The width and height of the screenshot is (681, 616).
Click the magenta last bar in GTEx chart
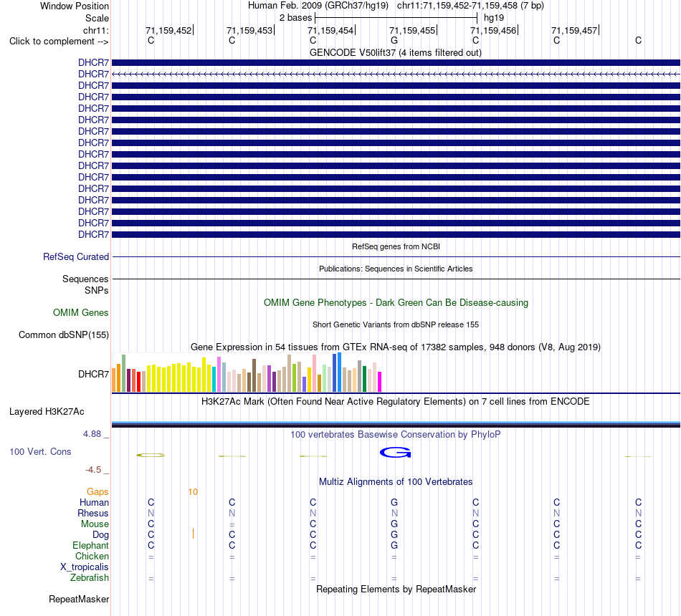click(380, 382)
